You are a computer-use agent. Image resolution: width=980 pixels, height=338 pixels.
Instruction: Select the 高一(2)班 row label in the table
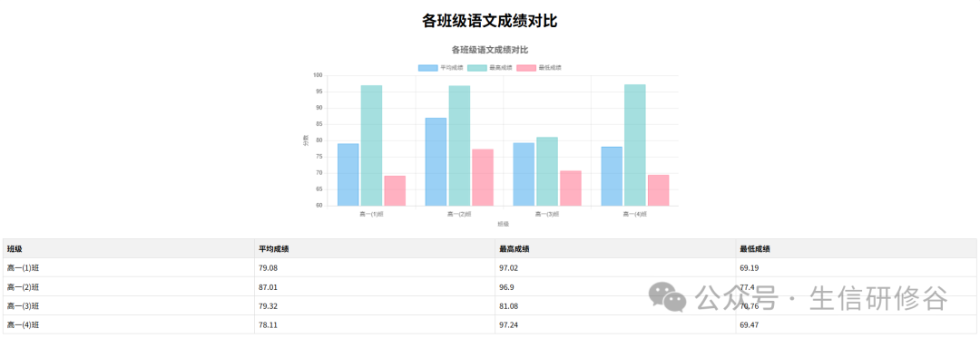point(23,287)
